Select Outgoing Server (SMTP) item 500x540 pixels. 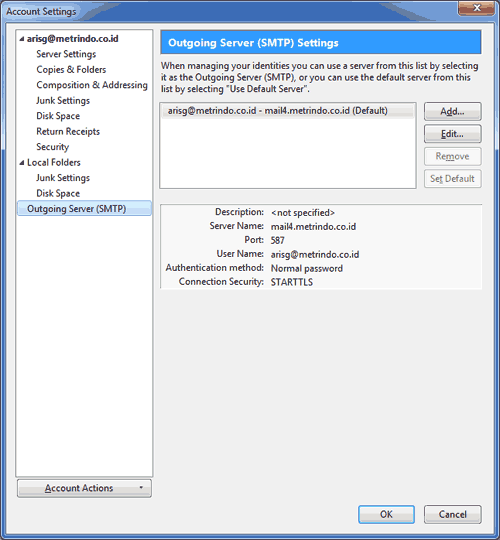coord(84,209)
